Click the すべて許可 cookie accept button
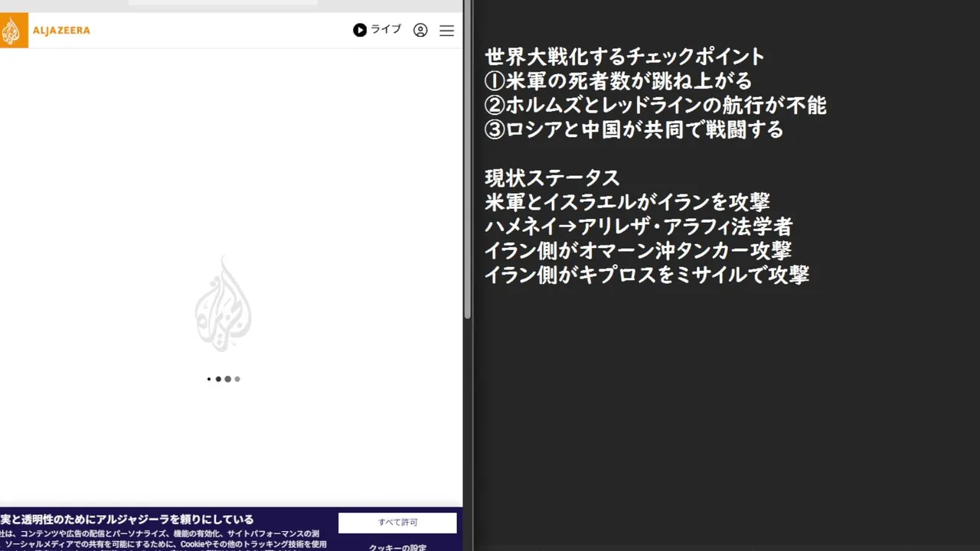Image resolution: width=980 pixels, height=551 pixels. click(x=397, y=523)
